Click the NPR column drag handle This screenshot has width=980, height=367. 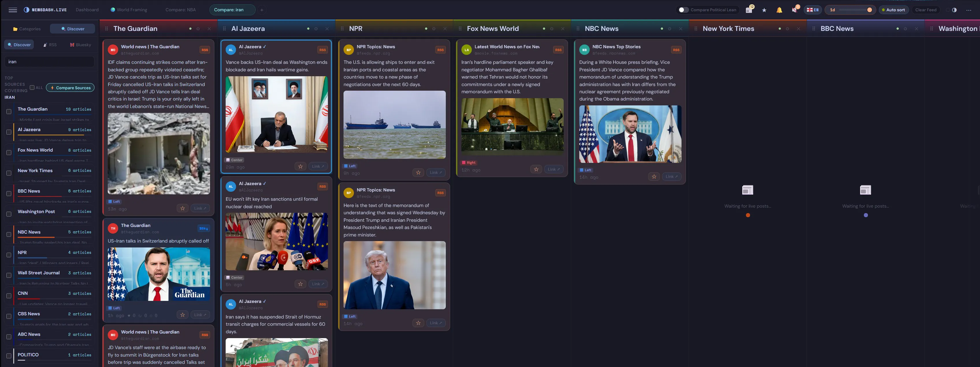(x=342, y=29)
